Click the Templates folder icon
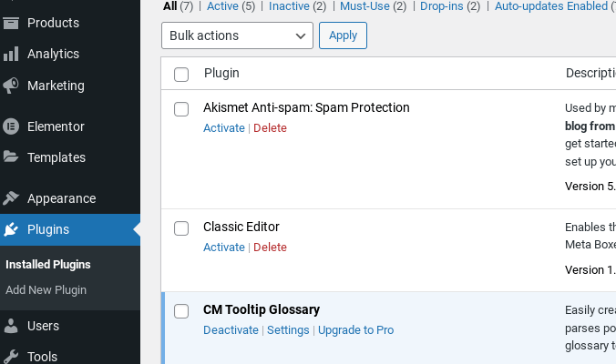The height and width of the screenshot is (364, 616). point(11,157)
